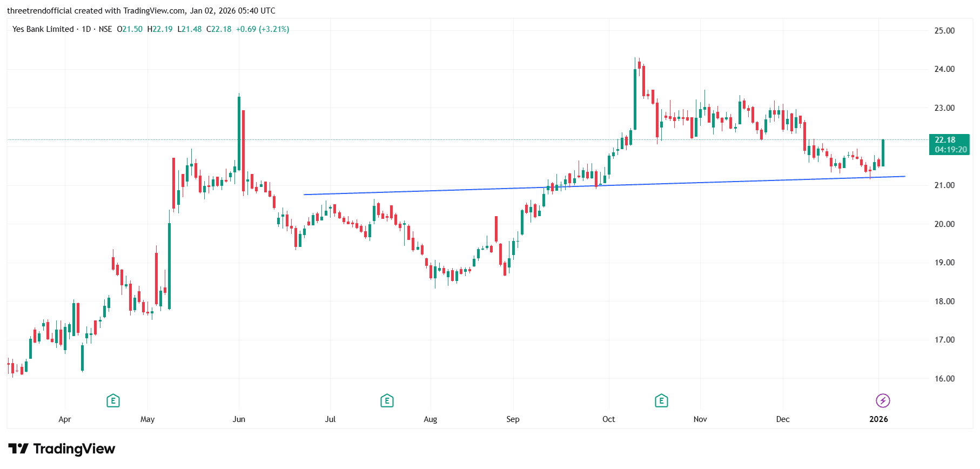Image resolution: width=980 pixels, height=469 pixels.
Task: Click the Jun label on time axis
Action: click(239, 419)
